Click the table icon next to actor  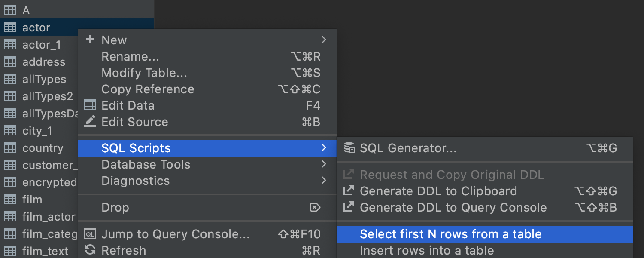coord(10,28)
